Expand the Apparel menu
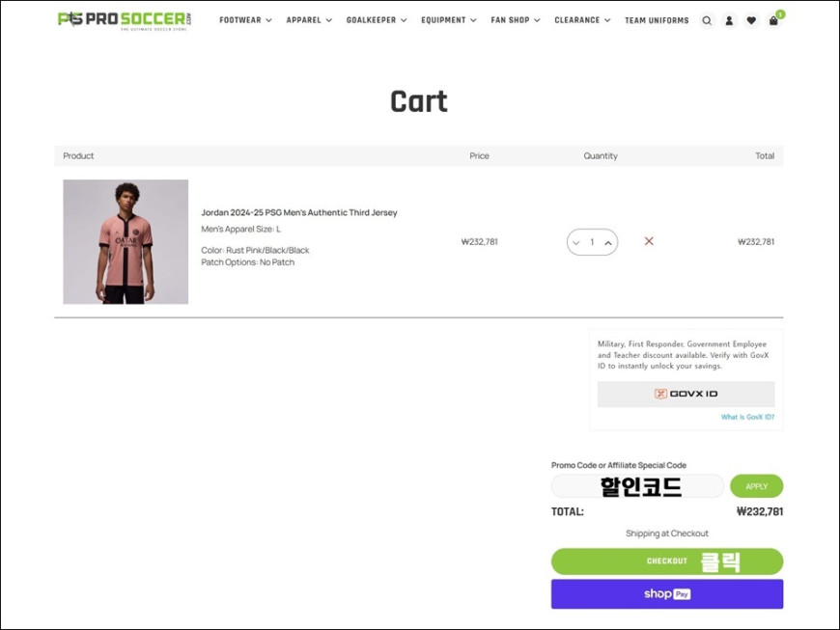Viewport: 840px width, 630px height. tap(309, 20)
